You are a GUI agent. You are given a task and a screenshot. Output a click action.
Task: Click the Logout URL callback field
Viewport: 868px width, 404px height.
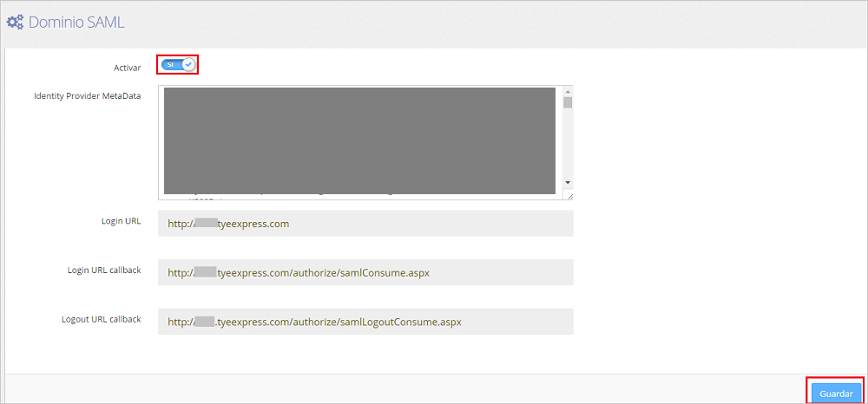[365, 322]
